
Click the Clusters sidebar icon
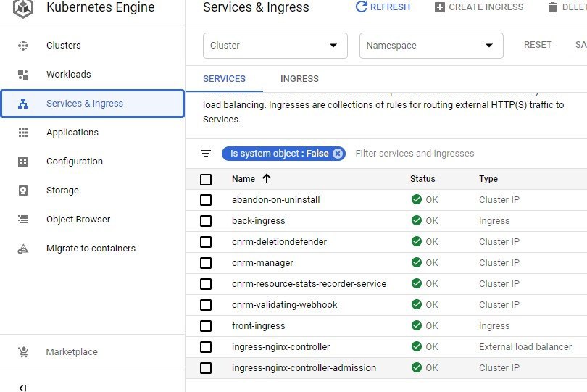[x=23, y=46]
